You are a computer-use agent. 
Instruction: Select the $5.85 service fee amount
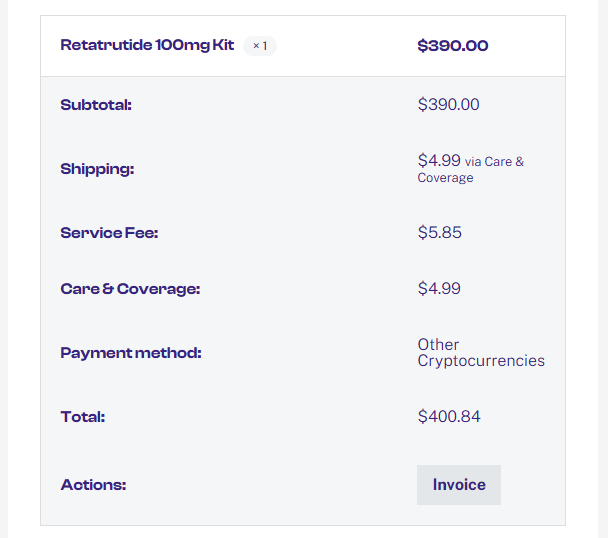[x=439, y=233]
